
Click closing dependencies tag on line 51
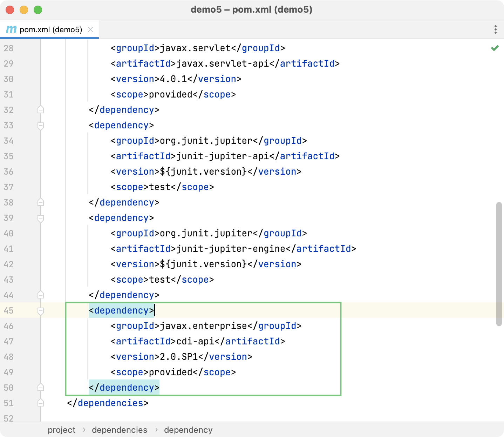108,403
